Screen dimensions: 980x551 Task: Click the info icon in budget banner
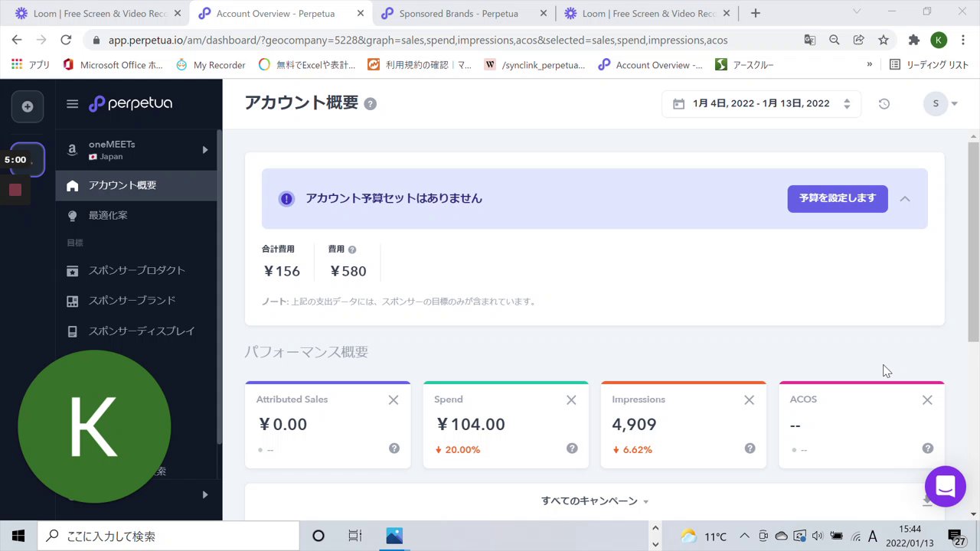286,199
